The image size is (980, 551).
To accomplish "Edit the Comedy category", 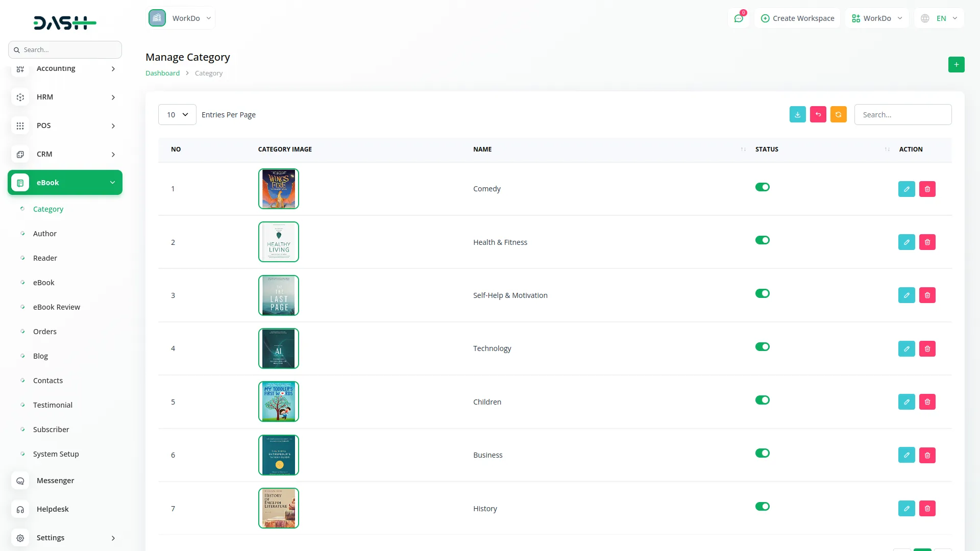I will [x=906, y=189].
